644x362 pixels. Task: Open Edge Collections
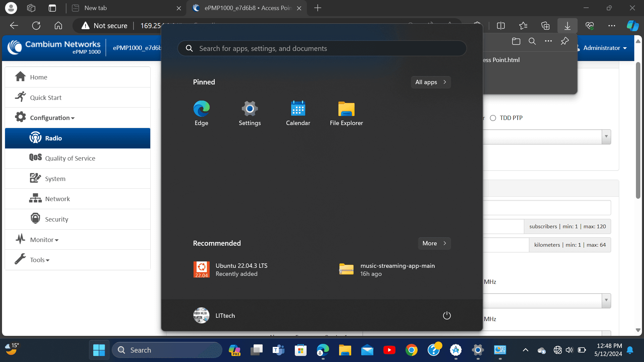[545, 26]
